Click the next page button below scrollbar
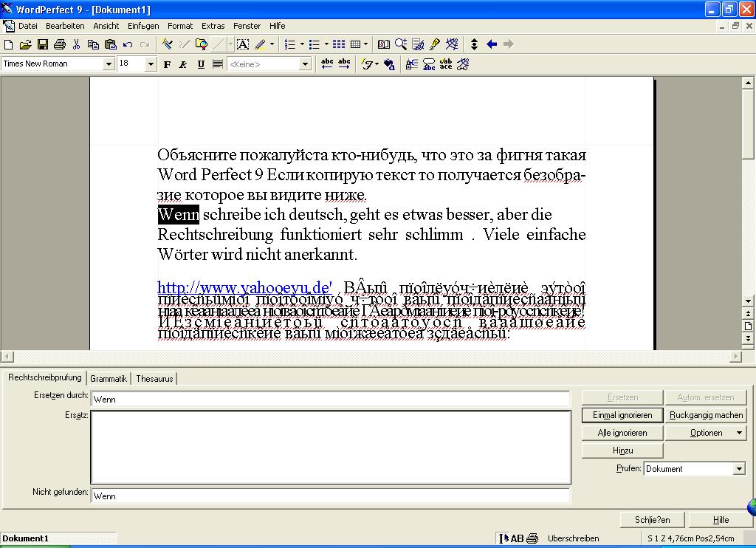The height and width of the screenshot is (548, 756). (x=748, y=338)
